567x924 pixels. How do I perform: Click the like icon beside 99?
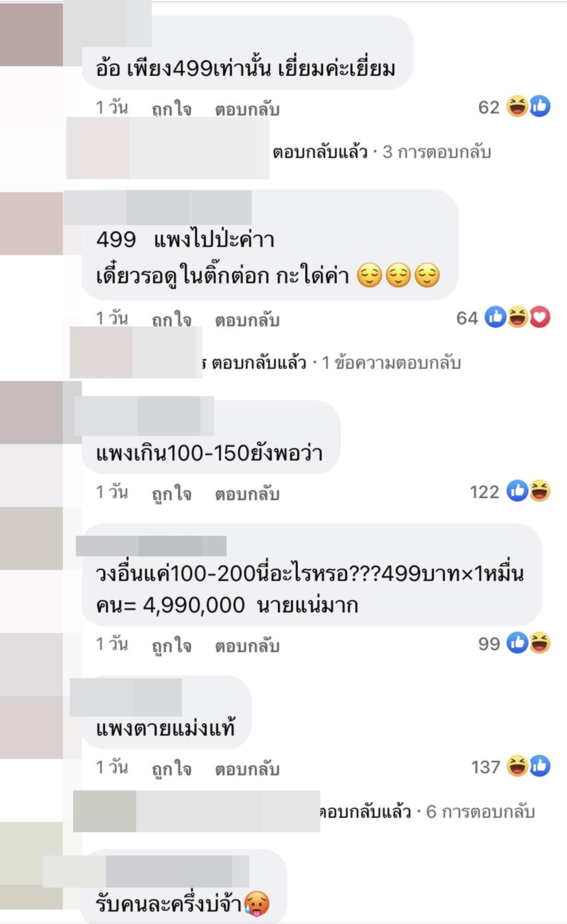click(517, 643)
